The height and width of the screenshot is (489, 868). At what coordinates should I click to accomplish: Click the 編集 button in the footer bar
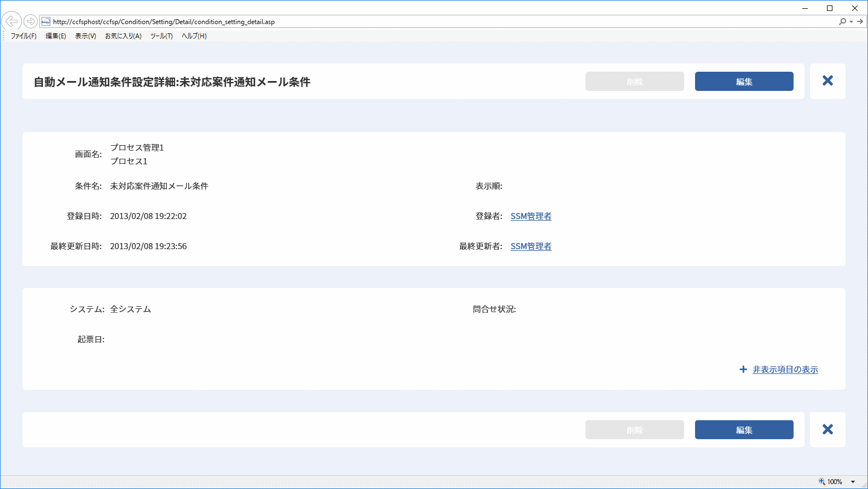click(x=744, y=429)
